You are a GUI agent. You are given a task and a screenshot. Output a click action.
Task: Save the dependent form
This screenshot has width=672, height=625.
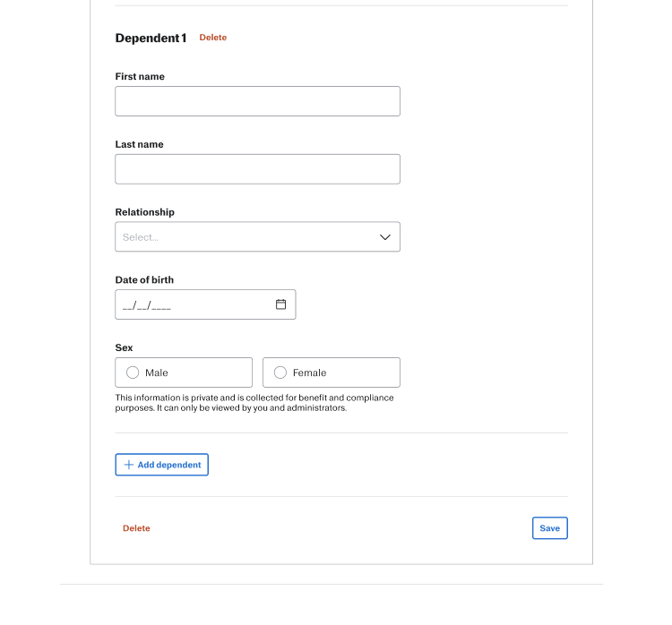(x=549, y=528)
